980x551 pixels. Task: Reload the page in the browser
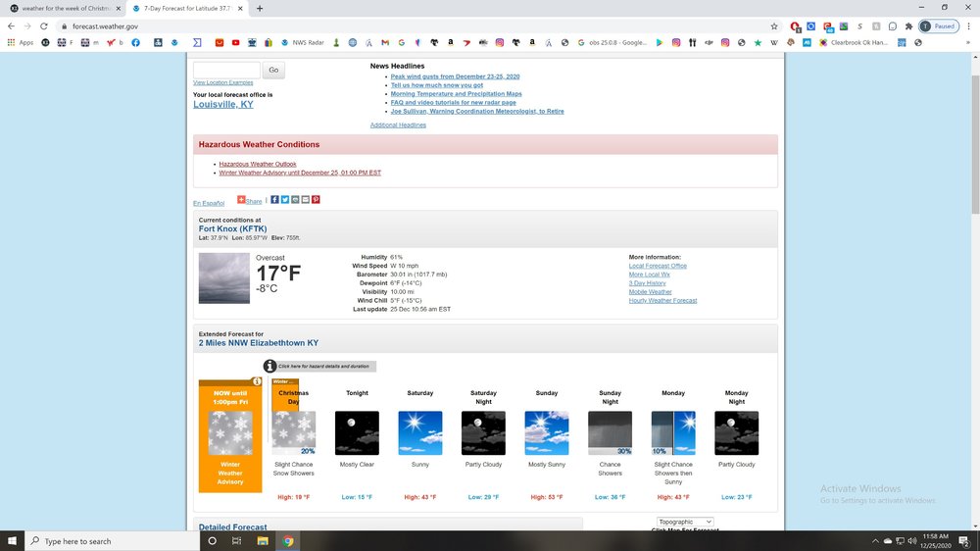[x=43, y=26]
